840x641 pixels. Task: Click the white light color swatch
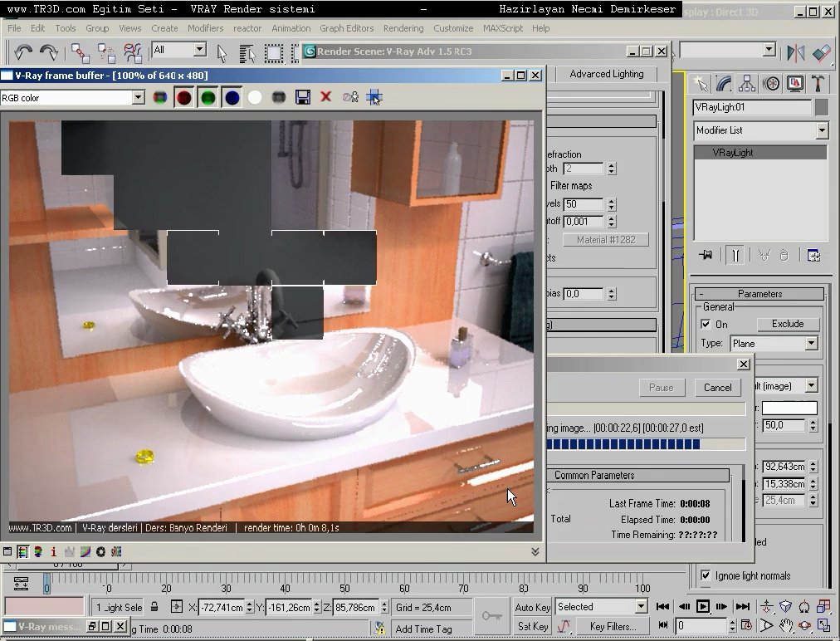789,408
